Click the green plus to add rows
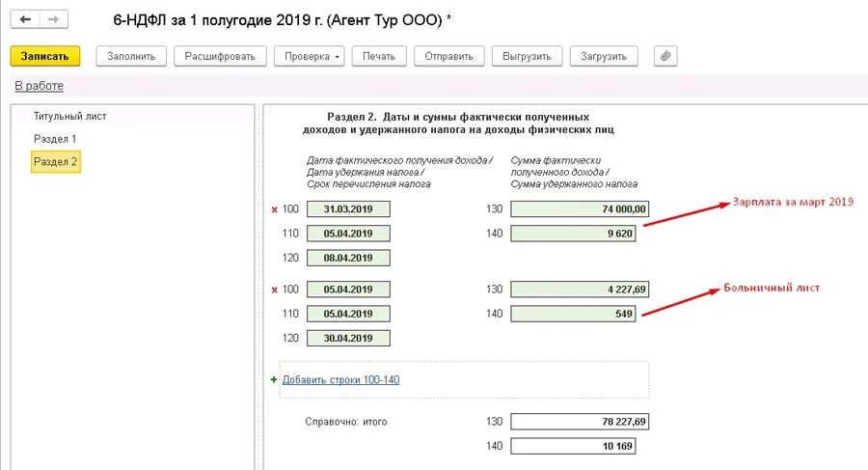This screenshot has height=470, width=868. [x=274, y=379]
